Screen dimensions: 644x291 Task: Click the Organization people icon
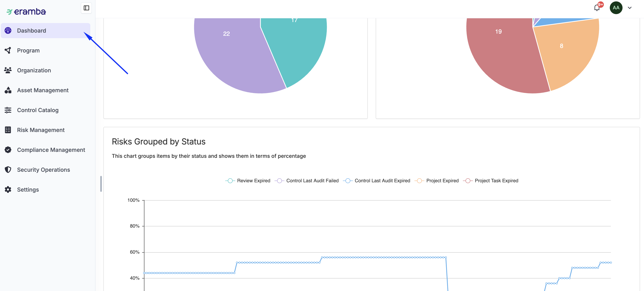pos(8,70)
